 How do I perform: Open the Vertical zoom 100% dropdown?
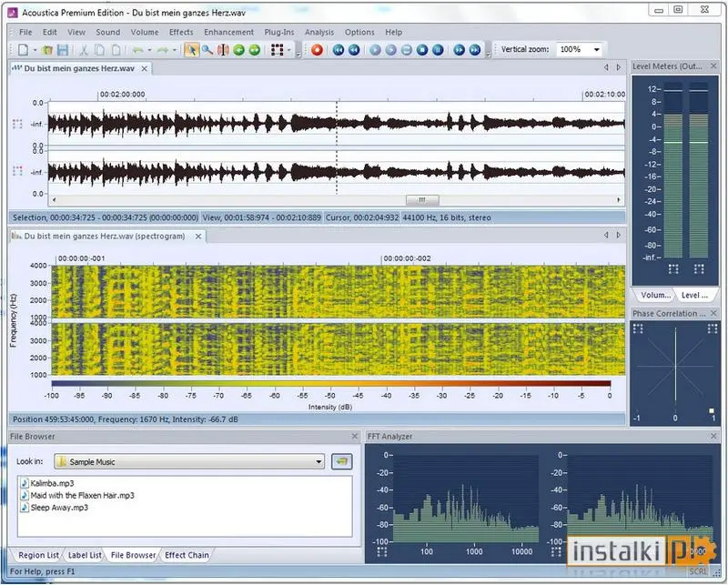pyautogui.click(x=597, y=49)
